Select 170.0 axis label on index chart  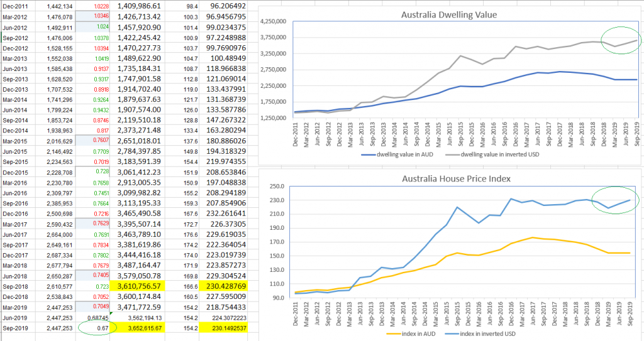277,242
